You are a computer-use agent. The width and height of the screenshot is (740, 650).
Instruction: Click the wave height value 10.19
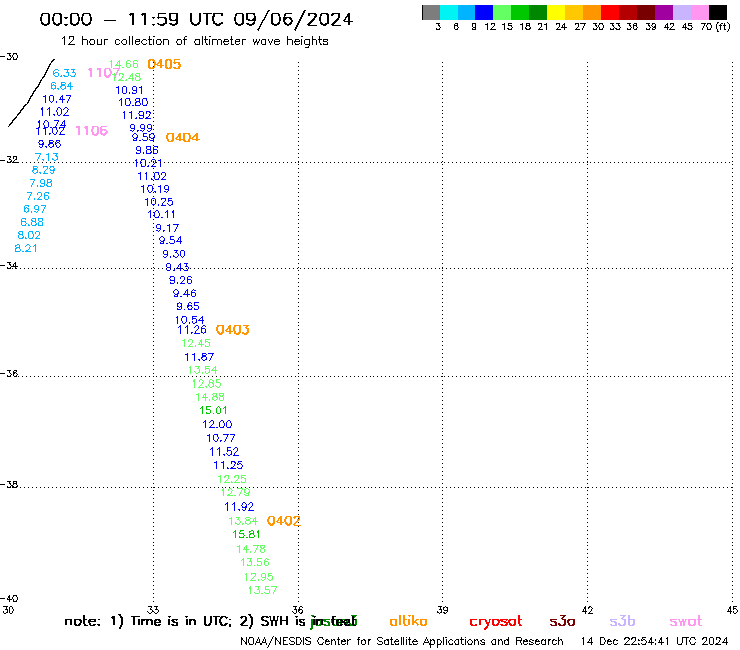tap(155, 189)
